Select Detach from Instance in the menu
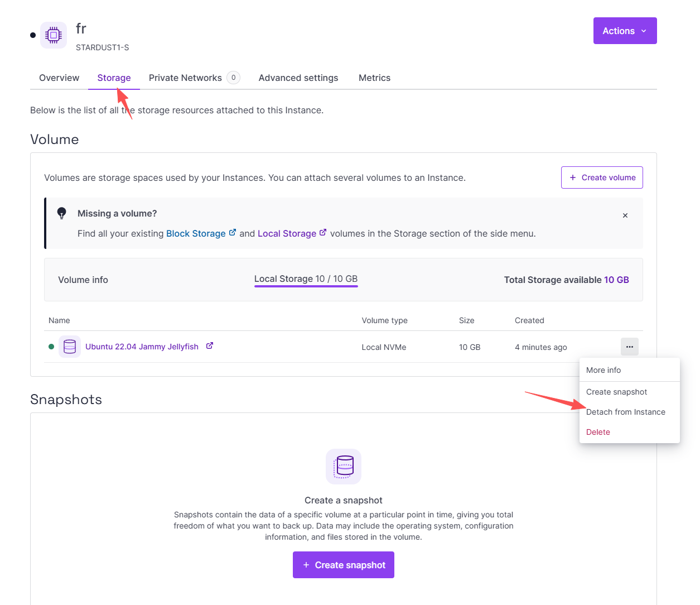 click(x=626, y=412)
